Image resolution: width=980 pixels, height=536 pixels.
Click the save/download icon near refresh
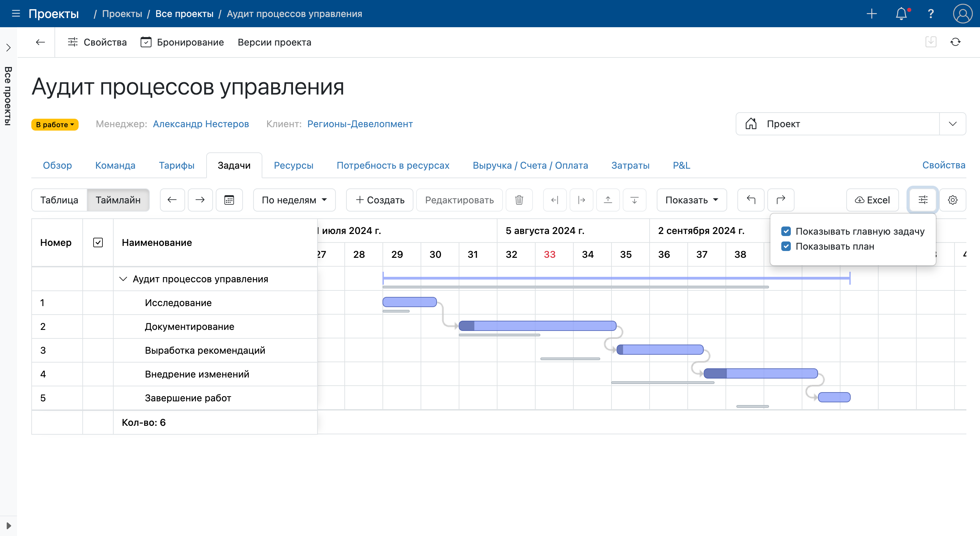coord(931,42)
